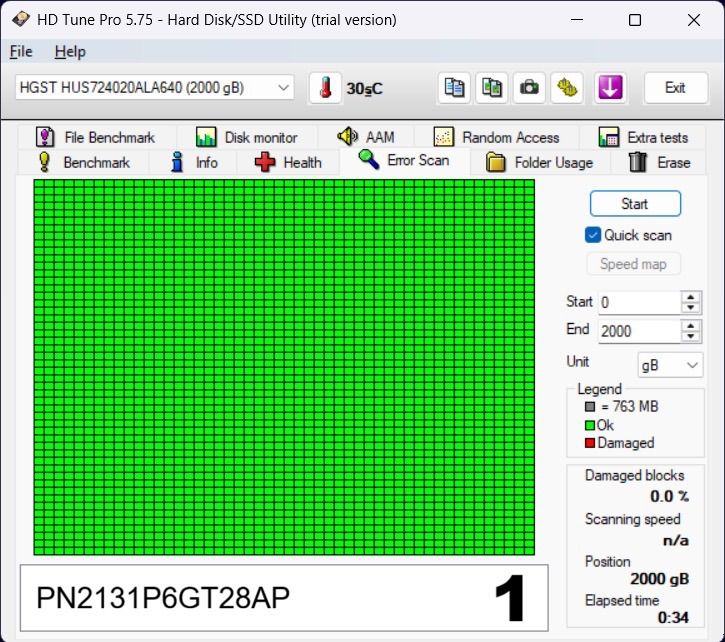Image resolution: width=725 pixels, height=642 pixels.
Task: Open the Extra tests tab
Action: pyautogui.click(x=643, y=137)
